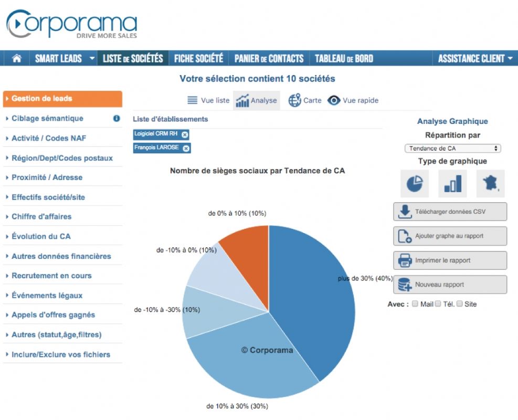Click Nouveau rapport button

(x=450, y=285)
